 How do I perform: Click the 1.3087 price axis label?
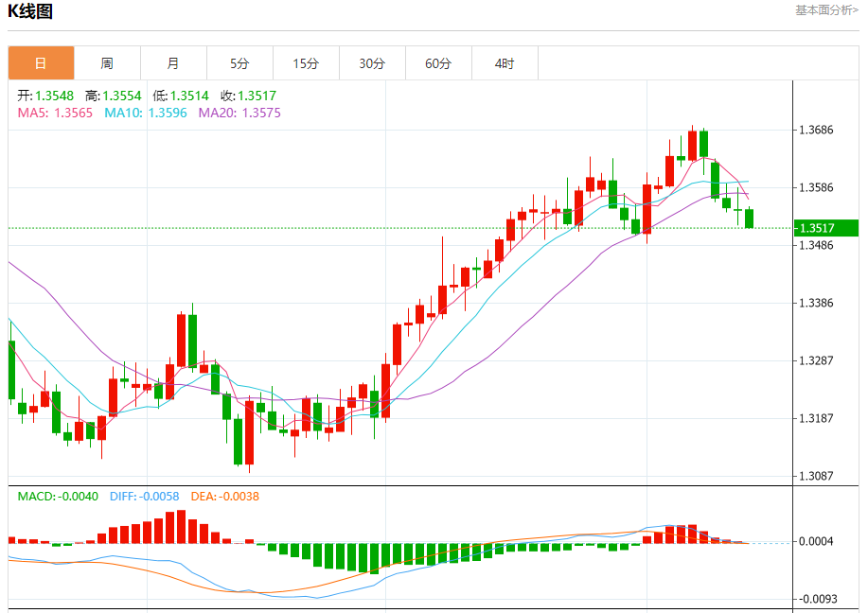(816, 476)
